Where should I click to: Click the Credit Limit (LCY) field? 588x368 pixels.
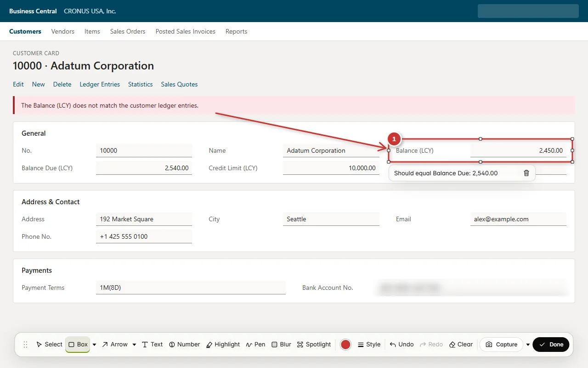pos(331,168)
